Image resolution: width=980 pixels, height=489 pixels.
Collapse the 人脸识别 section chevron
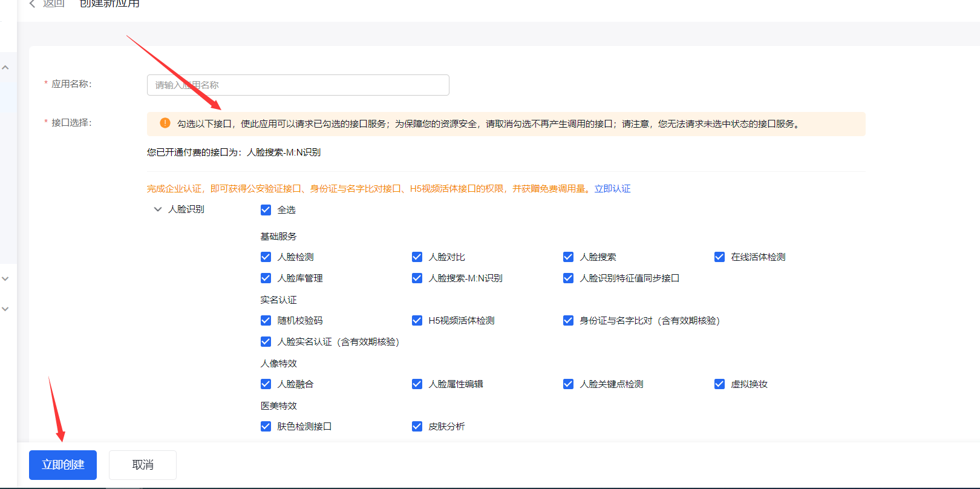point(158,209)
